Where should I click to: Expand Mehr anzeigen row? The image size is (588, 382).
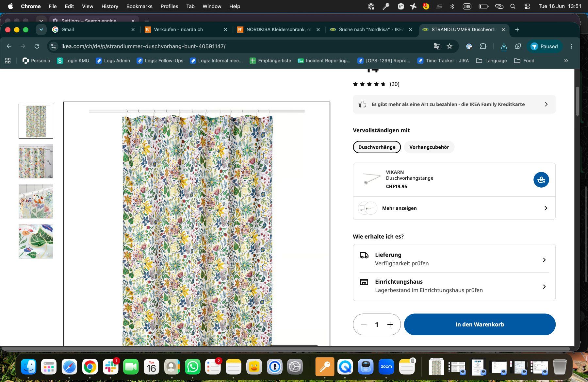pos(454,208)
